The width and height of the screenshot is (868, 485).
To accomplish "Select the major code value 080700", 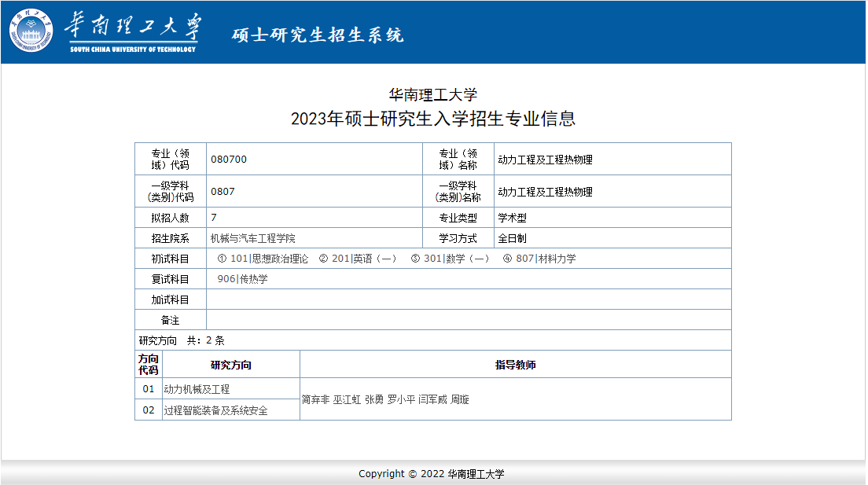I will pyautogui.click(x=229, y=160).
